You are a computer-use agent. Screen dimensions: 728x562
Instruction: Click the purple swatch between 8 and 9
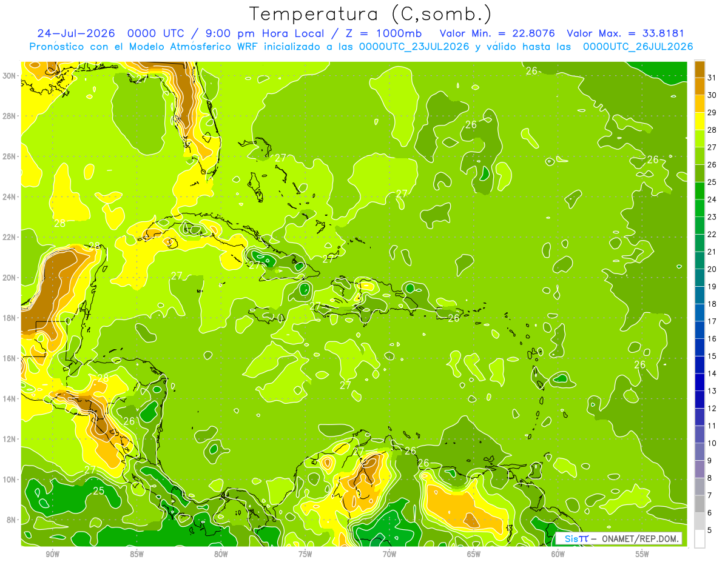(699, 469)
